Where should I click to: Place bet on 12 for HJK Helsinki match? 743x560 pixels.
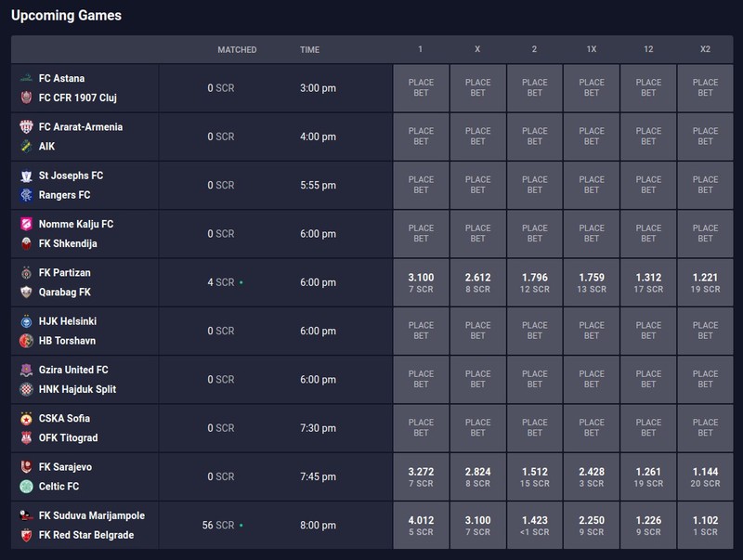[x=648, y=331]
